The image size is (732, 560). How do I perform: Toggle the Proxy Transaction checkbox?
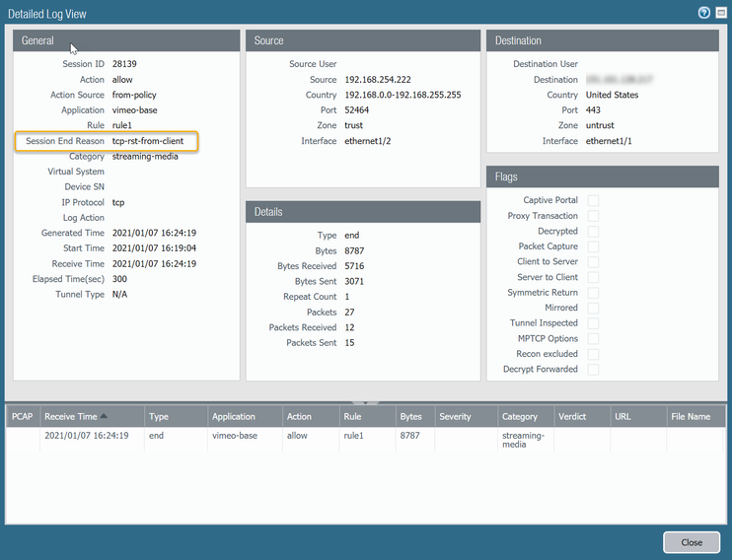[x=593, y=216]
